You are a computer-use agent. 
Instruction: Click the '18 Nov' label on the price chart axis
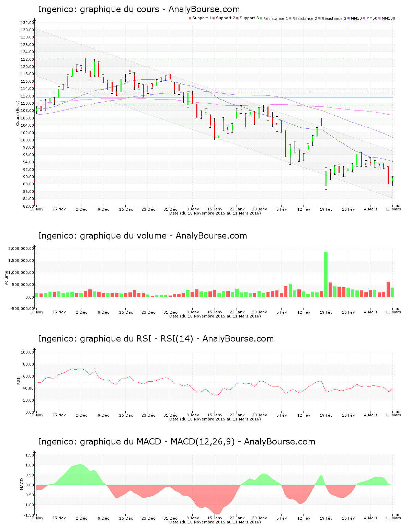tap(37, 209)
